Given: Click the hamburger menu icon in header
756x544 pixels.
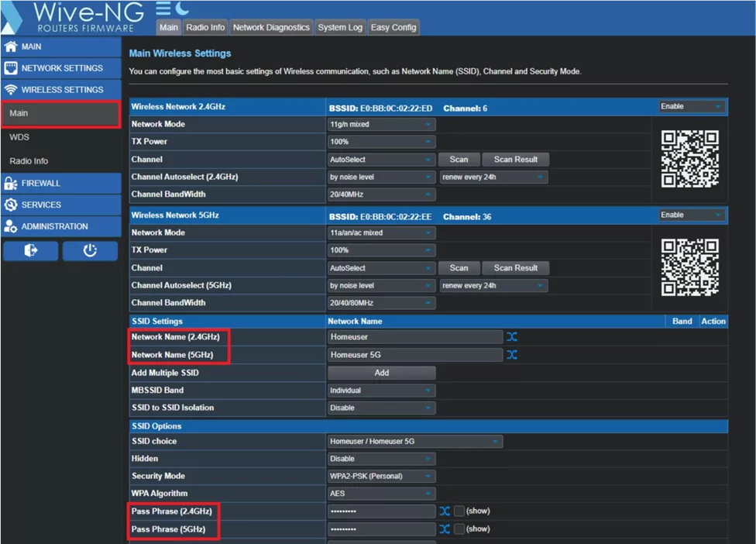Looking at the screenshot, I should [163, 9].
